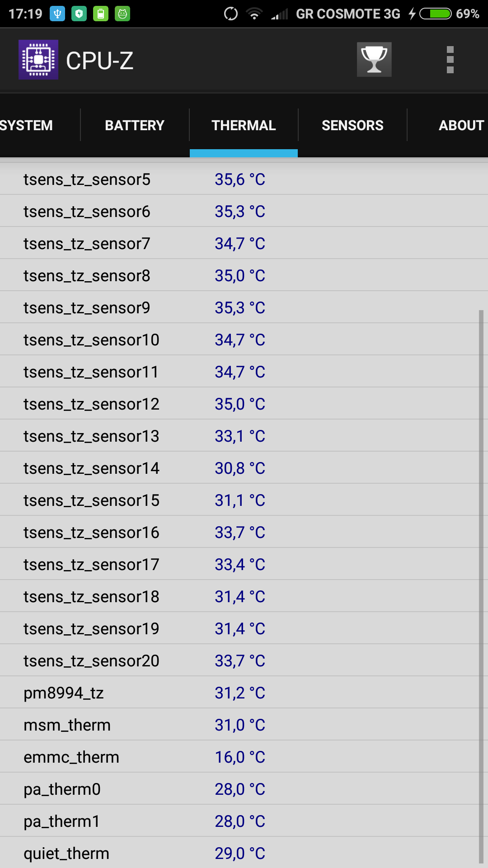
Task: Tap the quiet_therm sensor row
Action: 239,853
